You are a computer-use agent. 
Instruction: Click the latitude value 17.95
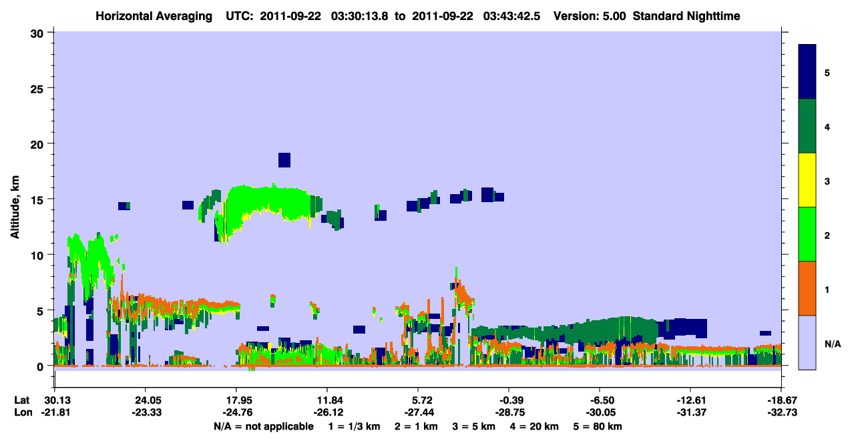click(x=236, y=400)
